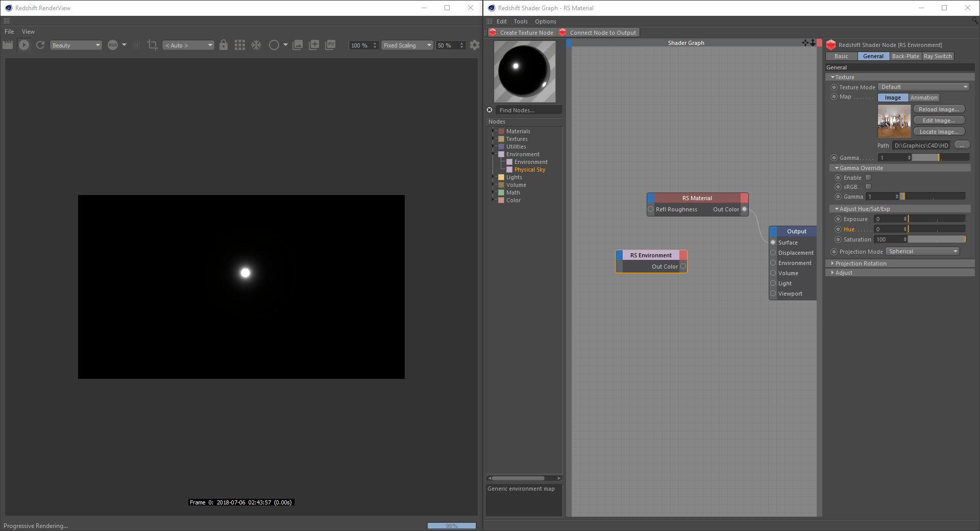Start the IPR render with play button
This screenshot has width=980, height=531.
point(24,45)
